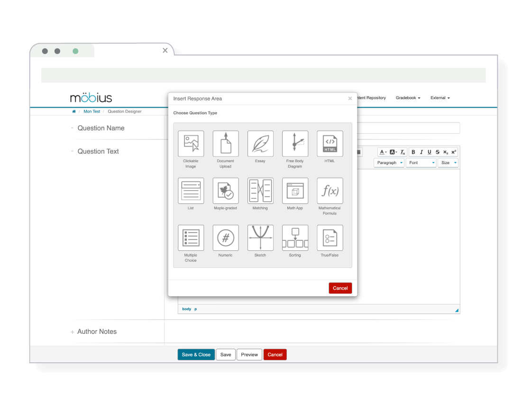Select the Free Body Diagram icon

pyautogui.click(x=295, y=144)
